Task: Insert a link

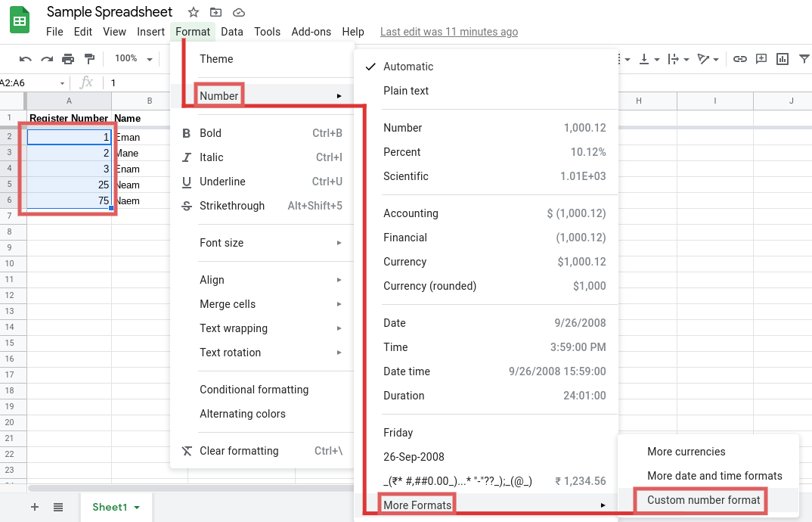Action: click(740, 58)
